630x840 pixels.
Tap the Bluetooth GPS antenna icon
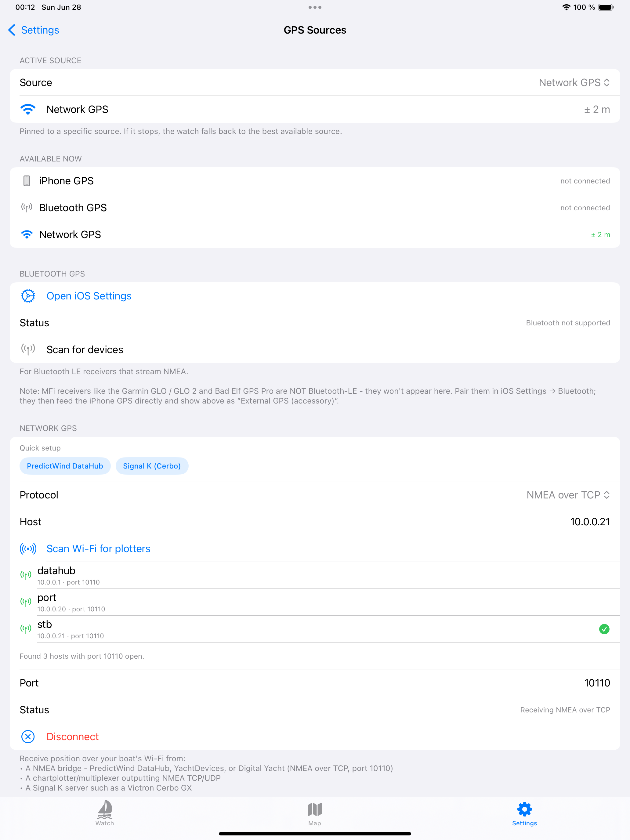[27, 207]
